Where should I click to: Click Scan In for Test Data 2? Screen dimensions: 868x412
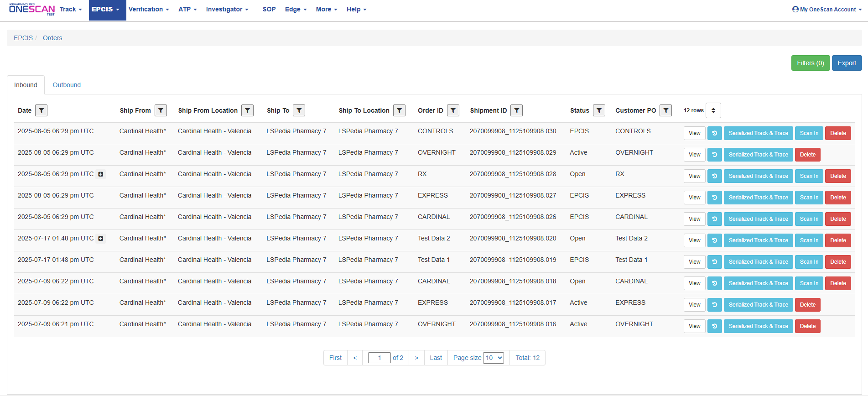point(809,240)
